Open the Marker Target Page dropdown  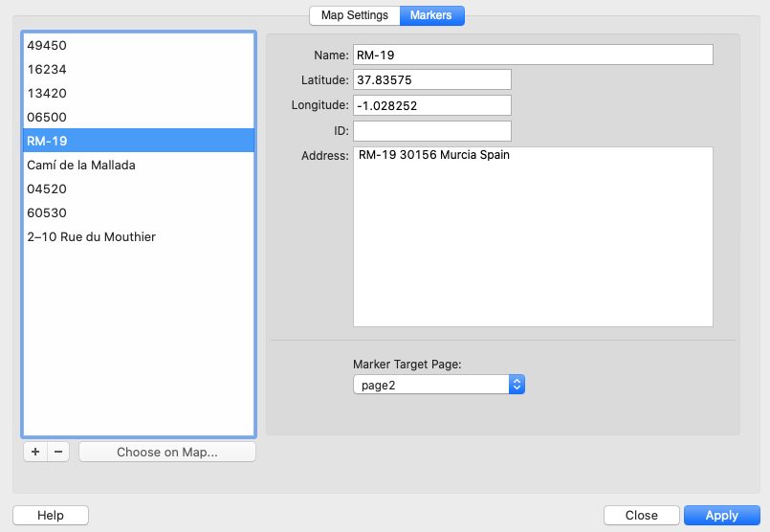coord(439,385)
